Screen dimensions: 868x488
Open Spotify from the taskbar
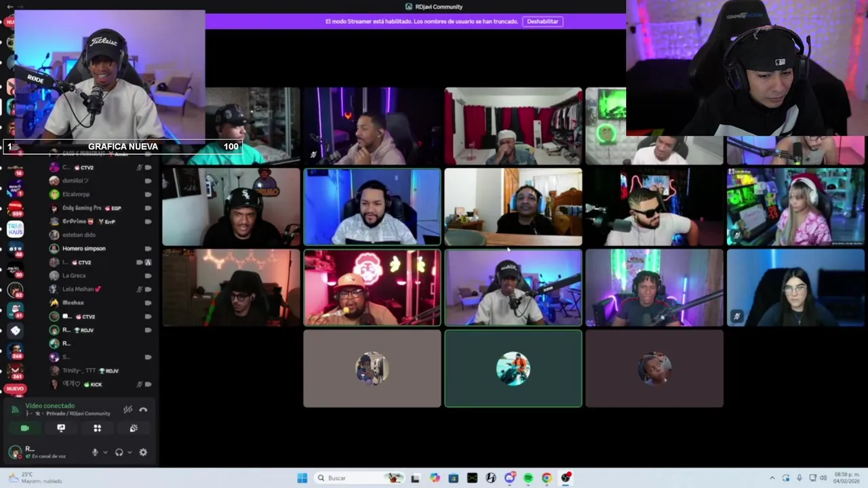[528, 478]
